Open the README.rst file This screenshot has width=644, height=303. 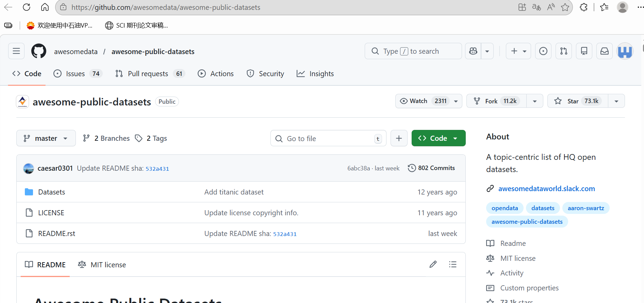(57, 234)
